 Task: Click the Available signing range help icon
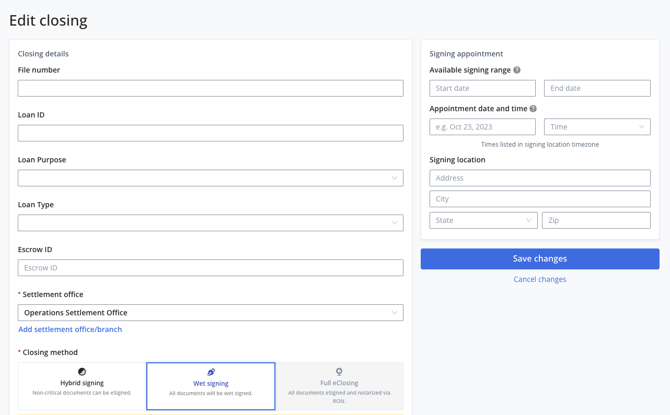click(517, 70)
